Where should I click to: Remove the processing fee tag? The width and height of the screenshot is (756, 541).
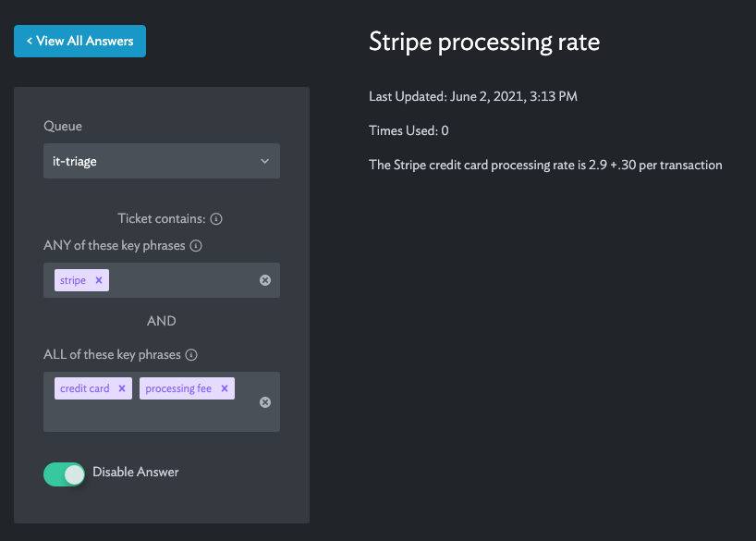225,388
